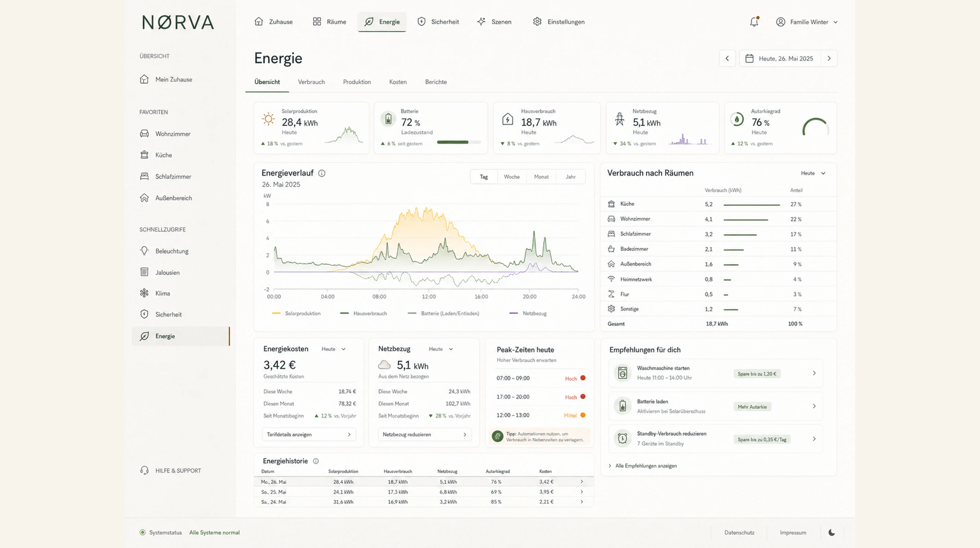Click Alle Empfehlungen anzeigen link
Viewport: 980px width, 548px height.
click(x=643, y=465)
